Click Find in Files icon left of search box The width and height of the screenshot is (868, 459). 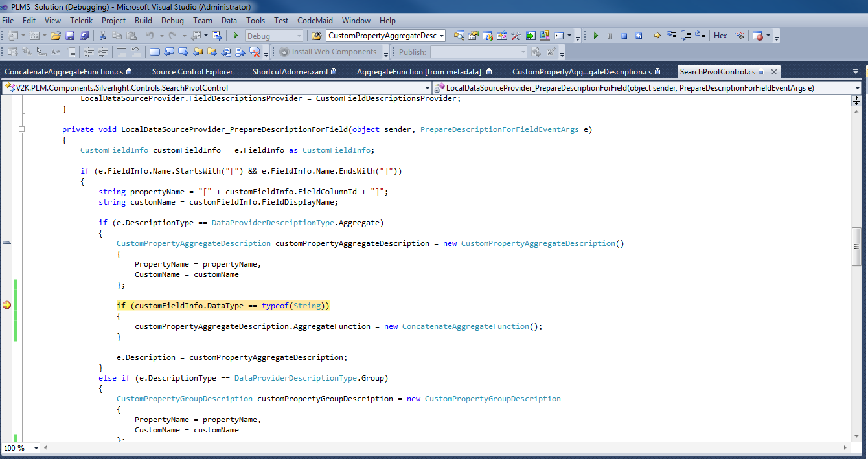316,36
